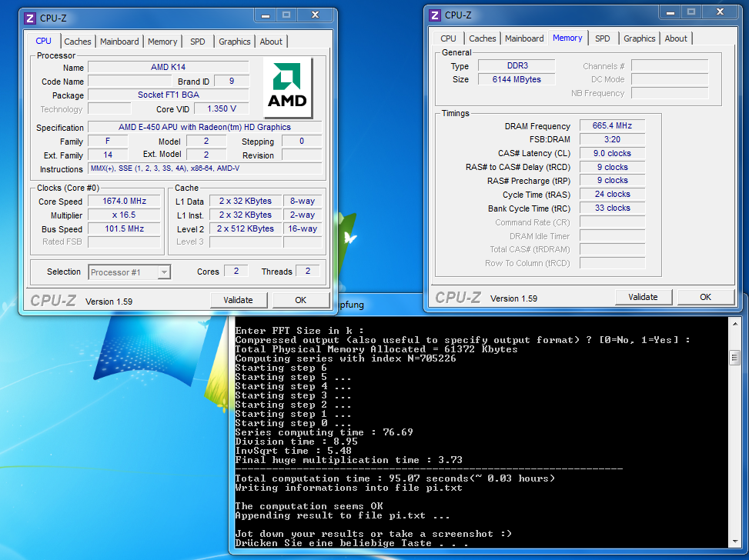Select the active Memory tab in right window
The image size is (749, 560).
(567, 38)
